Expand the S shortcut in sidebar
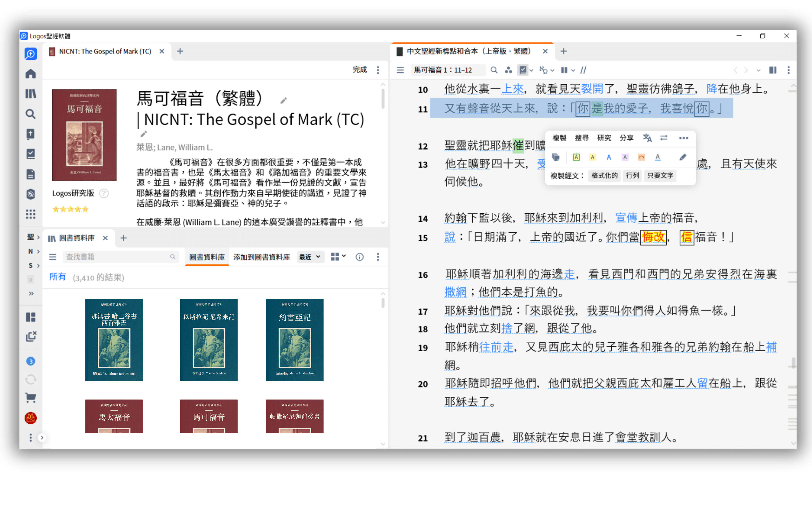This screenshot has height=508, width=812. tap(33, 265)
